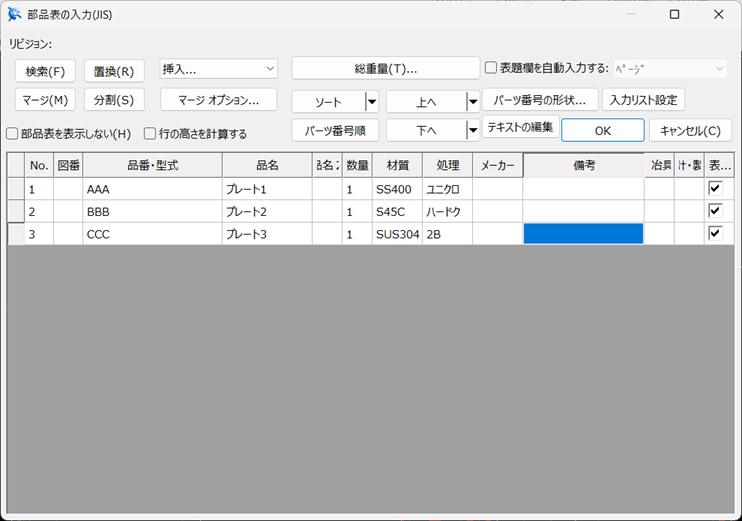Open the ページ combo box
The height and width of the screenshot is (521, 742).
point(670,69)
